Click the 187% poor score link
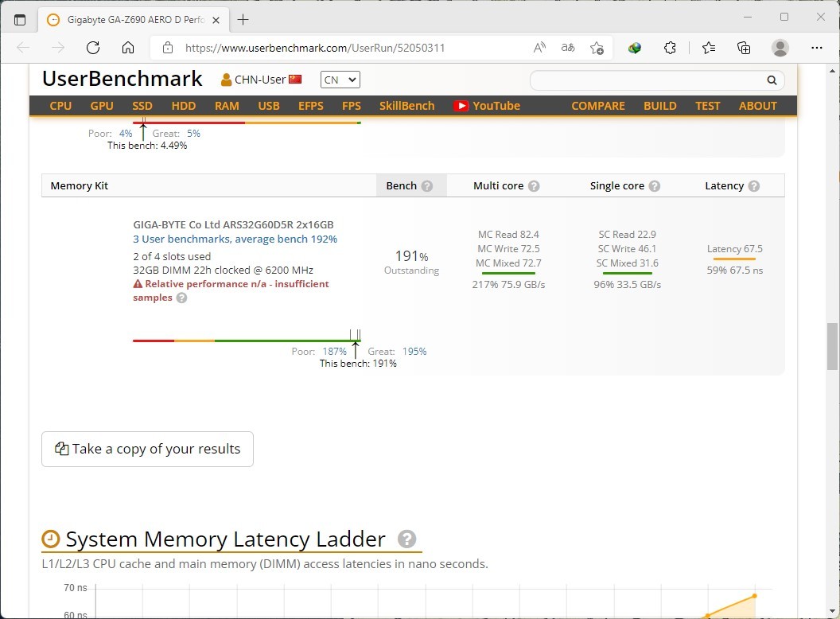Viewport: 840px width, 619px height. (x=334, y=352)
